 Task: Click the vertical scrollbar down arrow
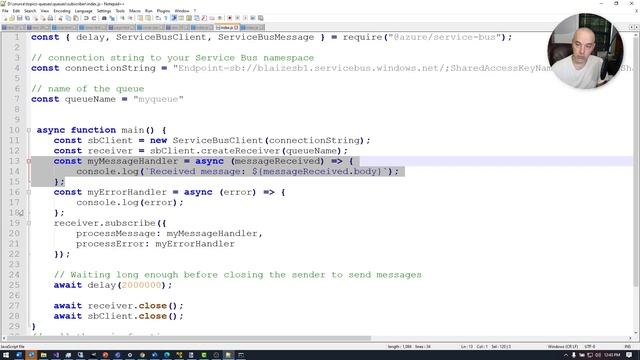tap(636, 333)
